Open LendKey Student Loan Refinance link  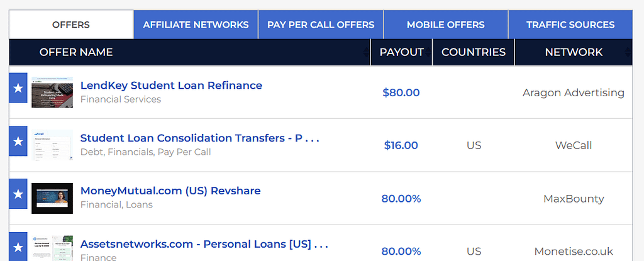pyautogui.click(x=171, y=86)
